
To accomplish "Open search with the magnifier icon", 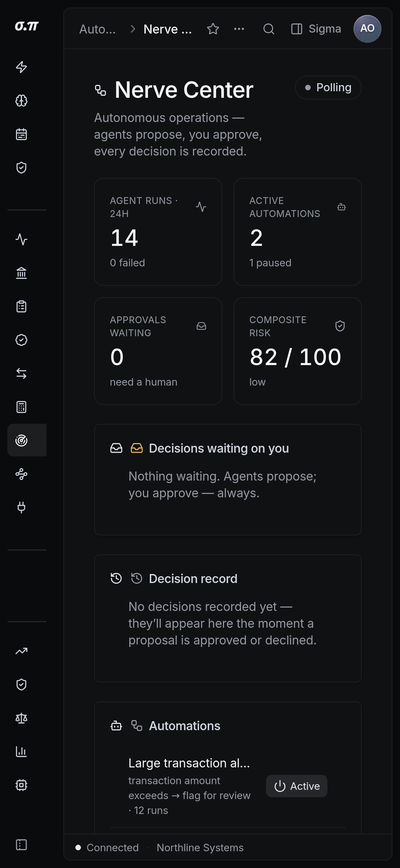I will click(269, 29).
